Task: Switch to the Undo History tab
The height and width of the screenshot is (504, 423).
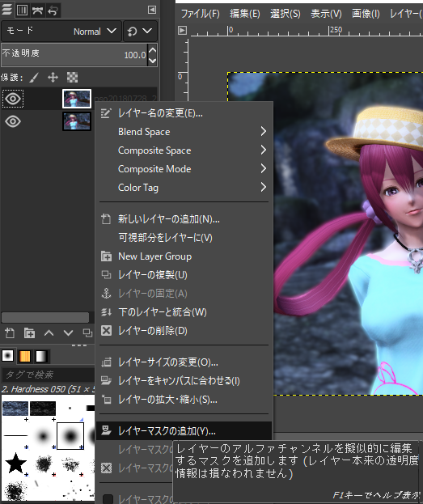Action: click(53, 11)
